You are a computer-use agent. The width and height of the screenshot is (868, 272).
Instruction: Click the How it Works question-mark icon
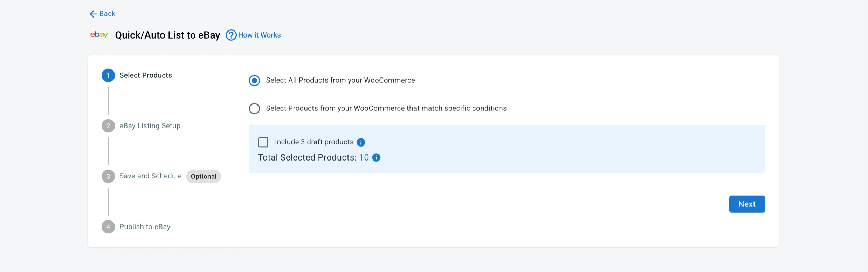pos(231,35)
